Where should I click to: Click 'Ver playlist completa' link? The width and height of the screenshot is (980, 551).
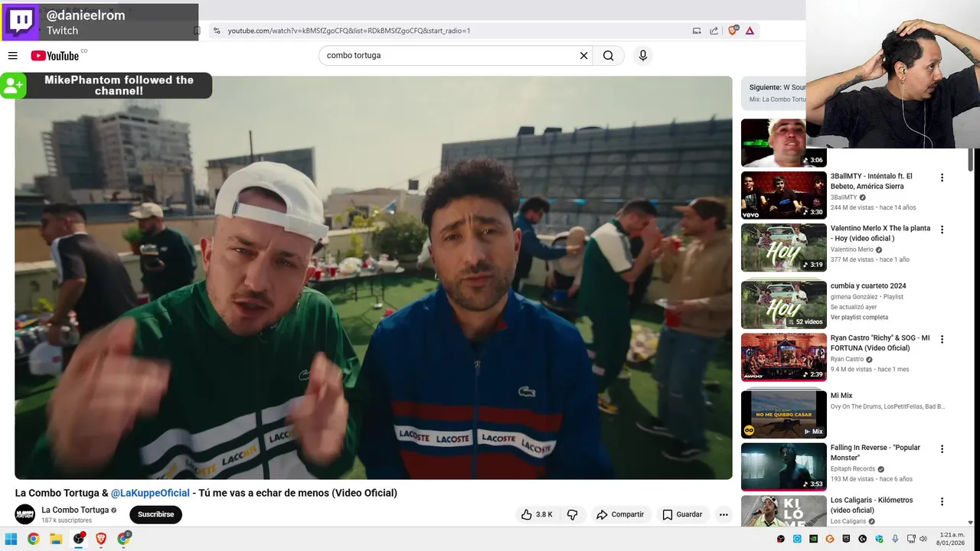coord(859,317)
